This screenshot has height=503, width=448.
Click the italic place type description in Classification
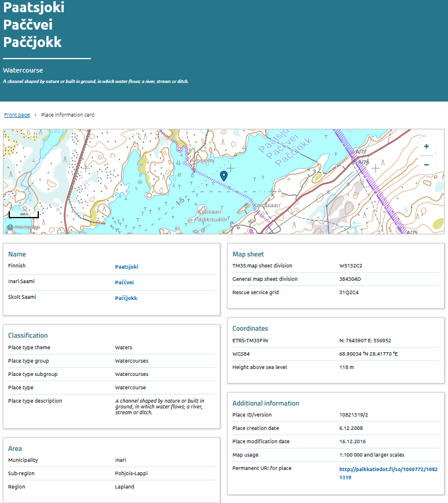pos(159,407)
